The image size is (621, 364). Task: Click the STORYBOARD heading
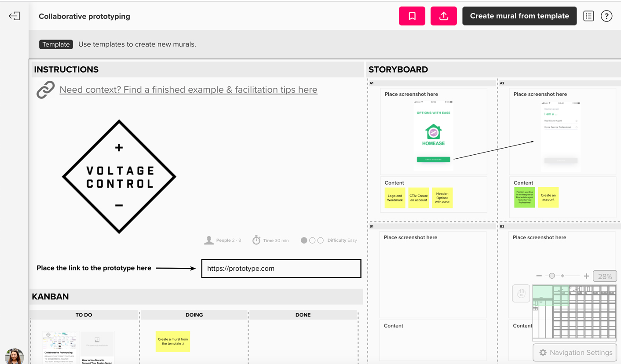click(398, 69)
